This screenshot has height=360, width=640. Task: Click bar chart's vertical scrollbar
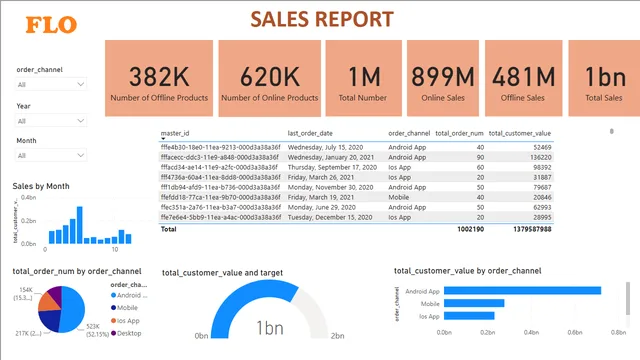(x=628, y=298)
